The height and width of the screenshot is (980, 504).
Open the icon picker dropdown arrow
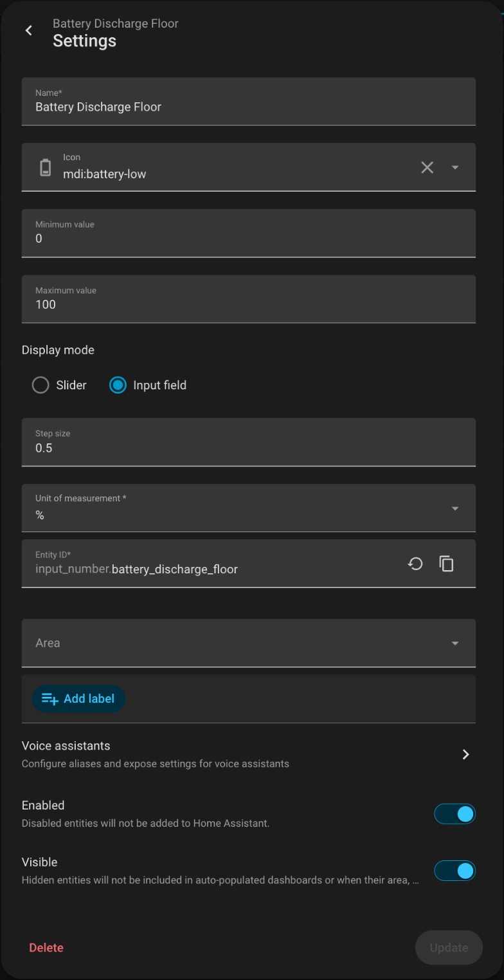(455, 167)
